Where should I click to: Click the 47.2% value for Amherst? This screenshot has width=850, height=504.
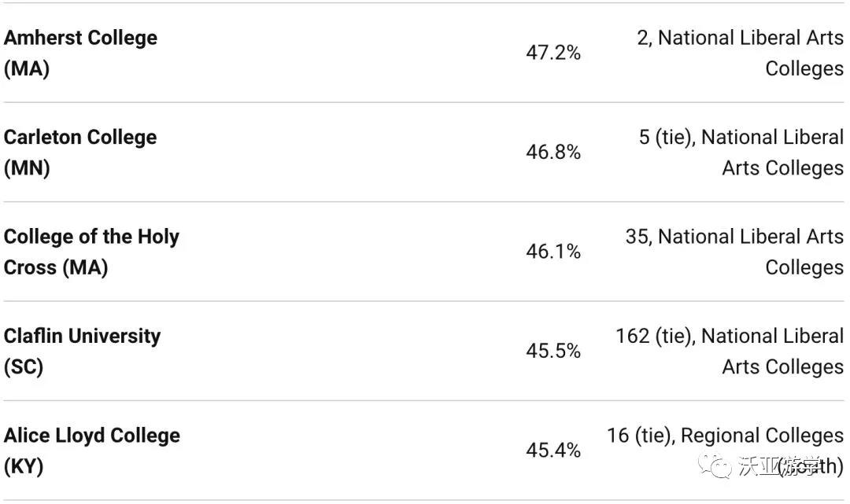[x=553, y=53]
